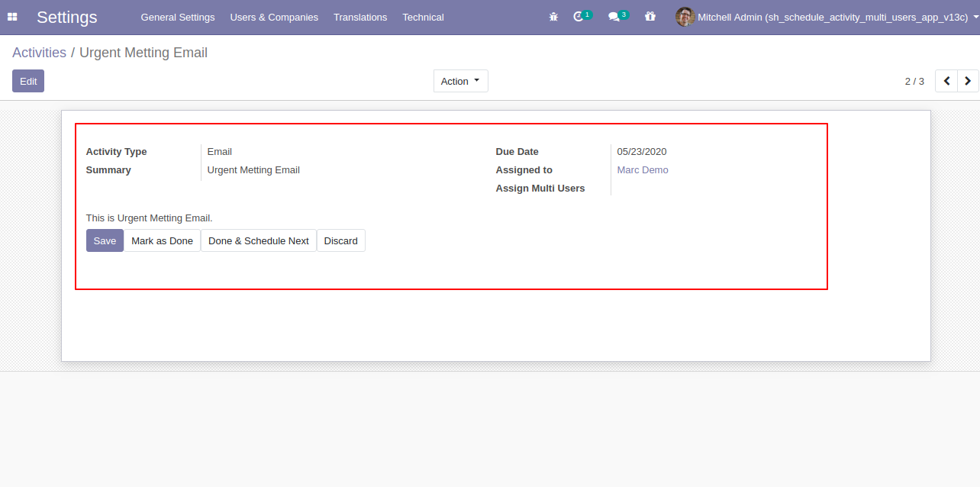Open the Users & Companies menu
Viewport: 980px width, 487px height.
(x=274, y=17)
